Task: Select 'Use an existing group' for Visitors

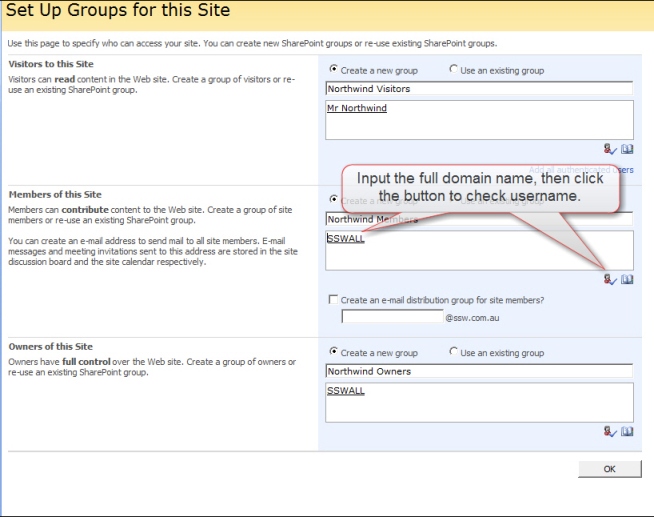Action: [x=454, y=70]
